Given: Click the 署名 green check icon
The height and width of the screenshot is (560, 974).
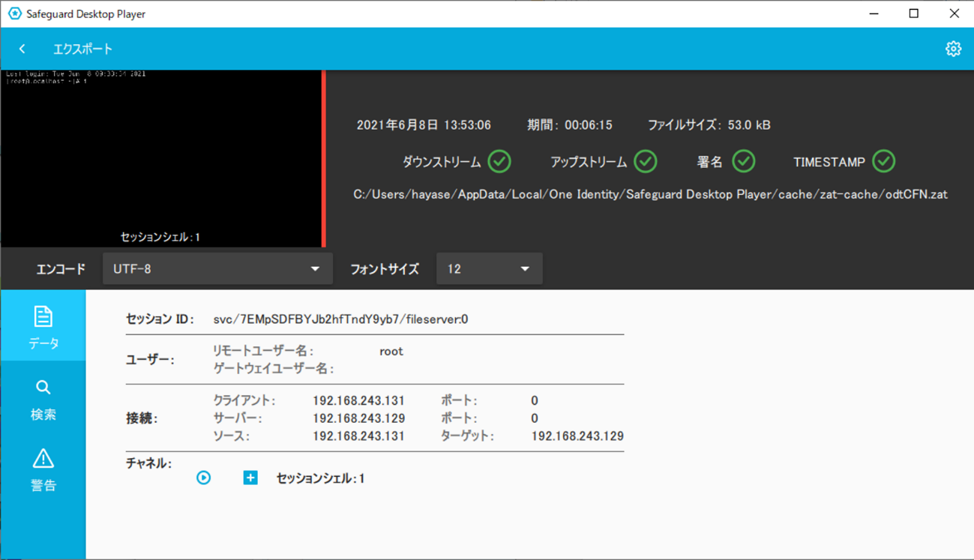Looking at the screenshot, I should [743, 161].
